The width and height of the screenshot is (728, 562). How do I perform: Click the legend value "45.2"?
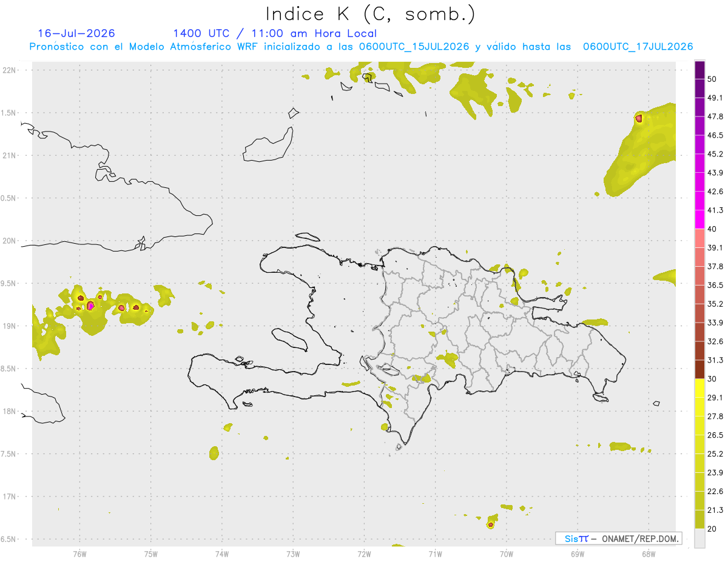715,154
